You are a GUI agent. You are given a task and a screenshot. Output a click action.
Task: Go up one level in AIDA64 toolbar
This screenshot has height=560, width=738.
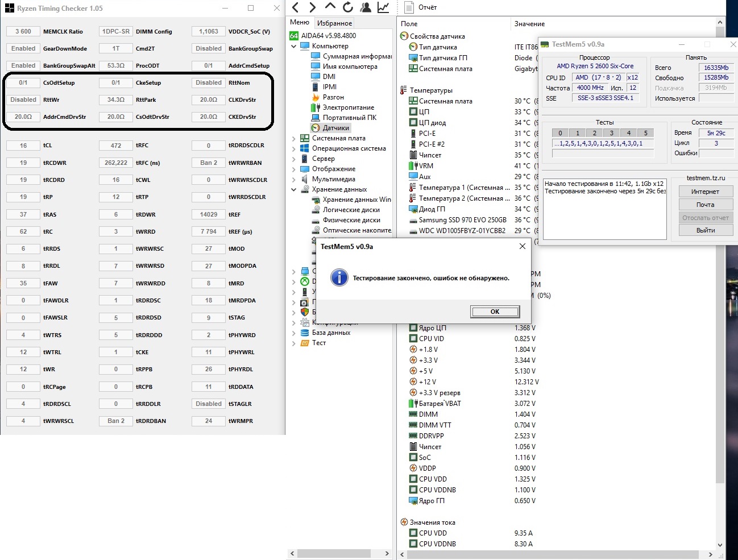(330, 6)
